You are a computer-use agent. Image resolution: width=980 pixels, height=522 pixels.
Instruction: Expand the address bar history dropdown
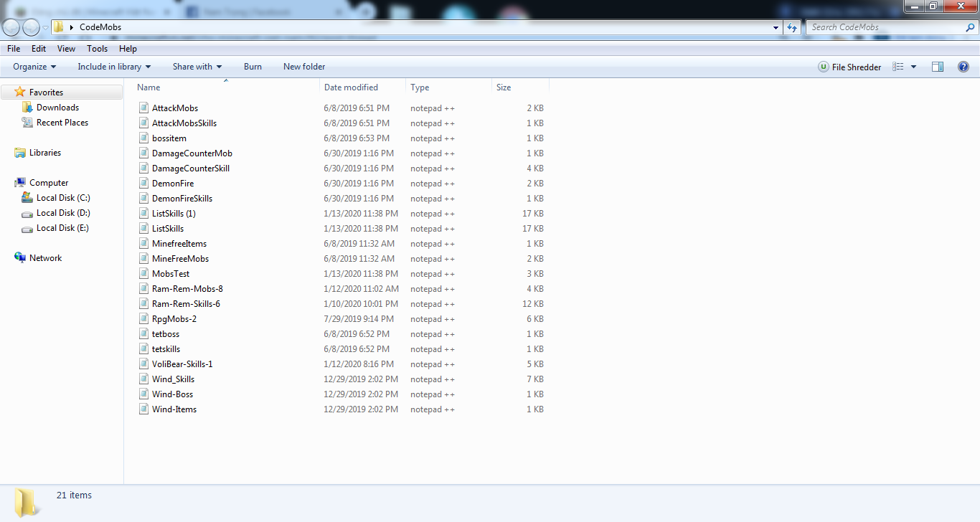pos(776,27)
